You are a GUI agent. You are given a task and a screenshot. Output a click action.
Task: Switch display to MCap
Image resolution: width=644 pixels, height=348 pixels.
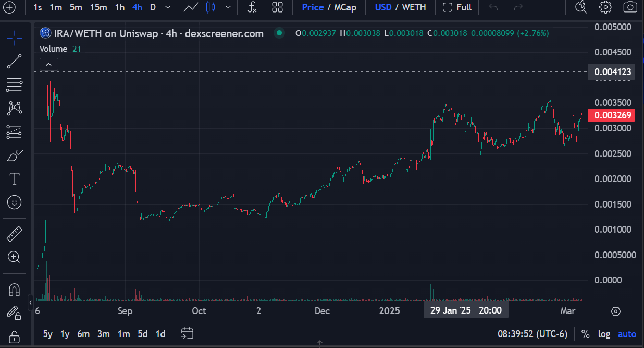pos(344,7)
